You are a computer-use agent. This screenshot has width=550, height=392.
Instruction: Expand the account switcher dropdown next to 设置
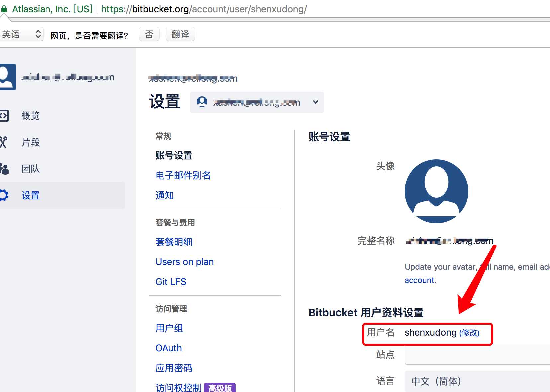pyautogui.click(x=257, y=102)
